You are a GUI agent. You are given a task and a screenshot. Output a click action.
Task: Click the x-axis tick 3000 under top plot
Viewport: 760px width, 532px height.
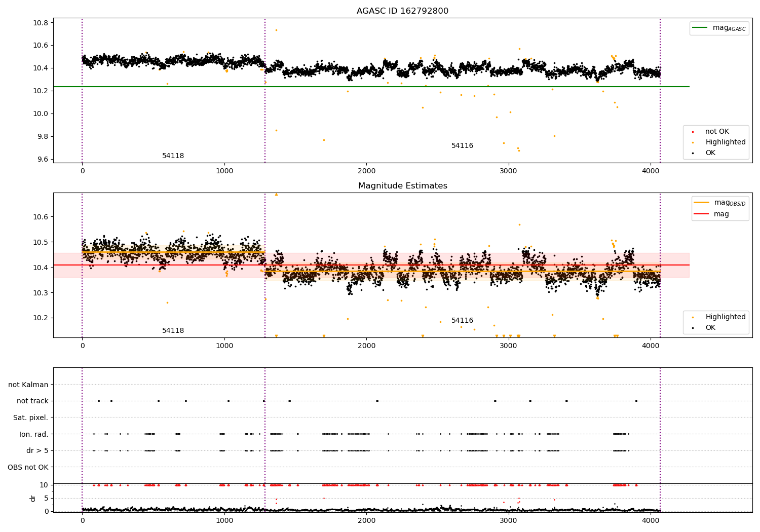pos(509,171)
